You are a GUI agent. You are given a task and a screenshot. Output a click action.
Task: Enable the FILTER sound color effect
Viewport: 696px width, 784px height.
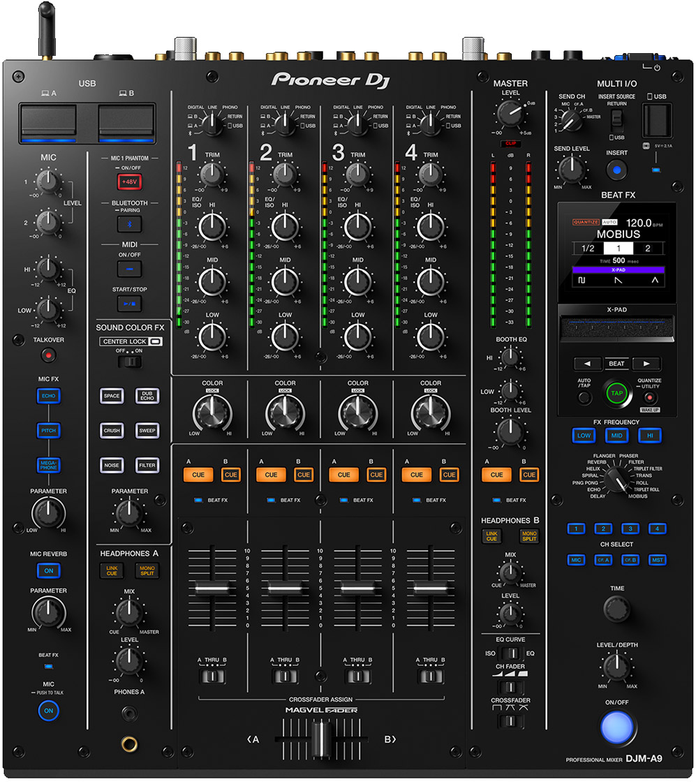pos(147,466)
